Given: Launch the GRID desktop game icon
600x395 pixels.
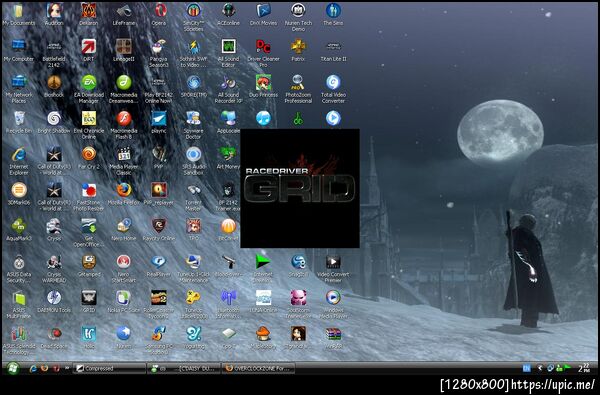Looking at the screenshot, I should tap(89, 302).
